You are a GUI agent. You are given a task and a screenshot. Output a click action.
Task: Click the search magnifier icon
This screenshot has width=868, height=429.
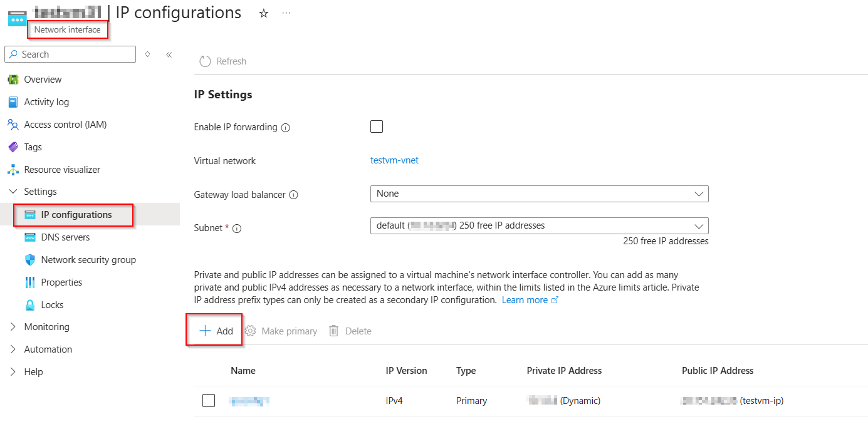tap(13, 54)
